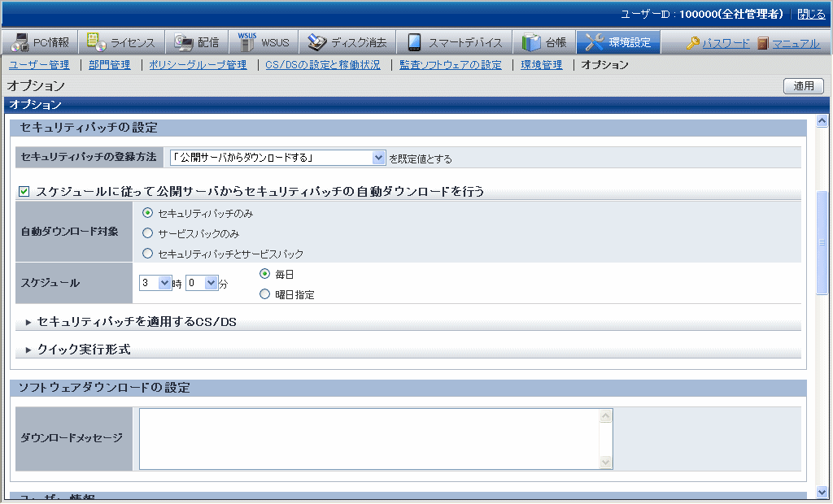Click the 台帳 ledger books icon

(530, 42)
